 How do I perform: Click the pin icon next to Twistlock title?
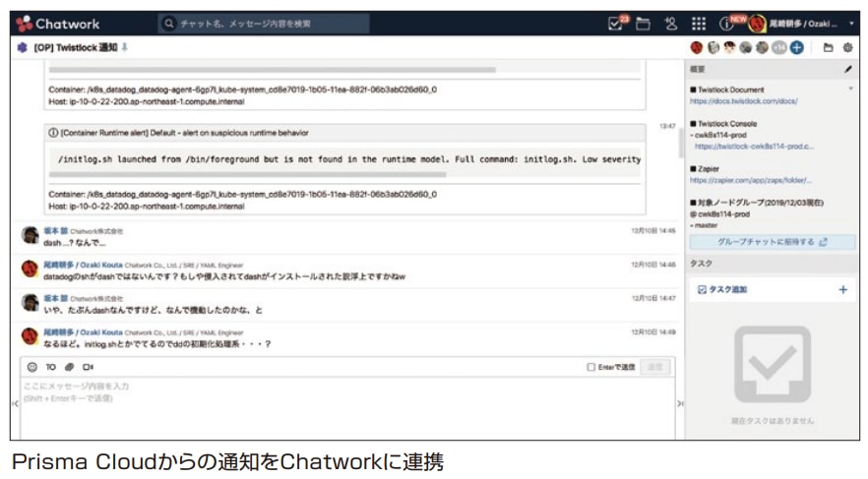(x=125, y=47)
